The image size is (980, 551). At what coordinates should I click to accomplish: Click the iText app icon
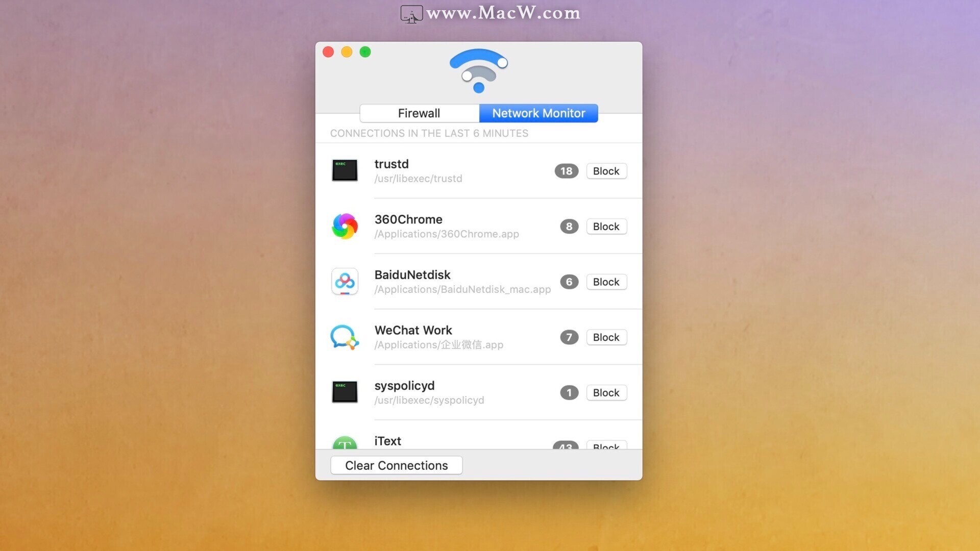point(345,441)
